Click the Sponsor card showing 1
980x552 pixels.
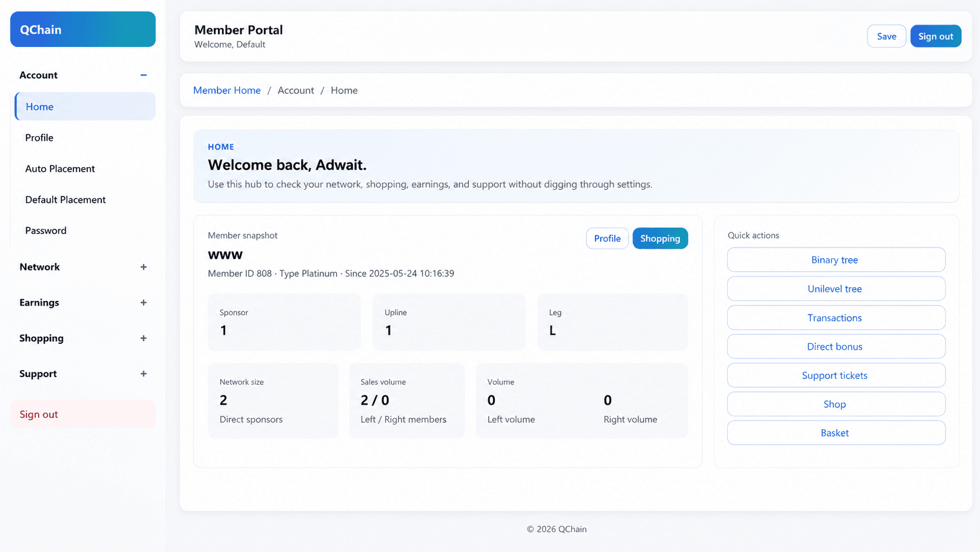(284, 322)
